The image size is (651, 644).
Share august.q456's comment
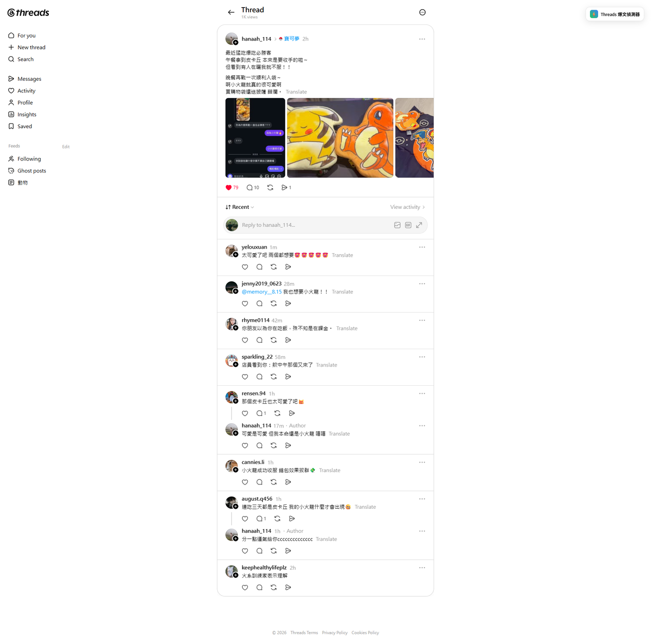(292, 518)
